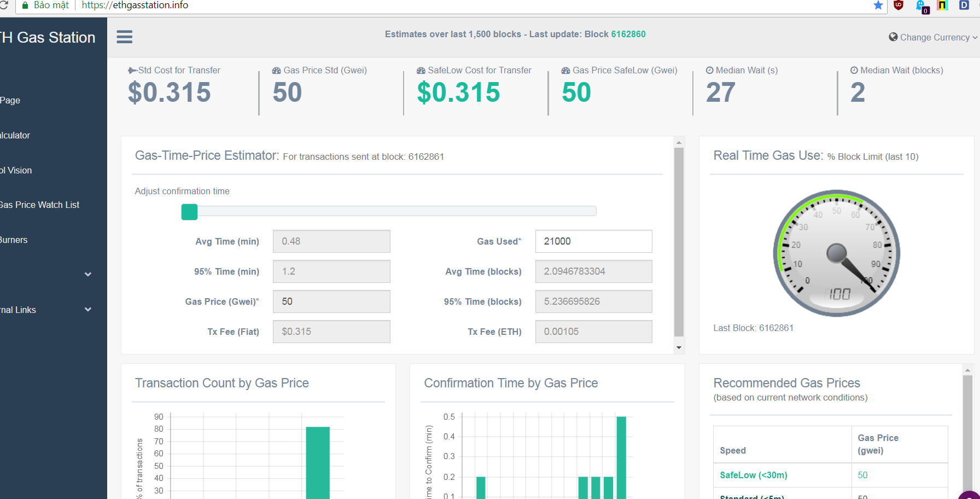Click the Gas Price (Gwei) input field
Image resolution: width=980 pixels, height=499 pixels.
click(x=331, y=301)
